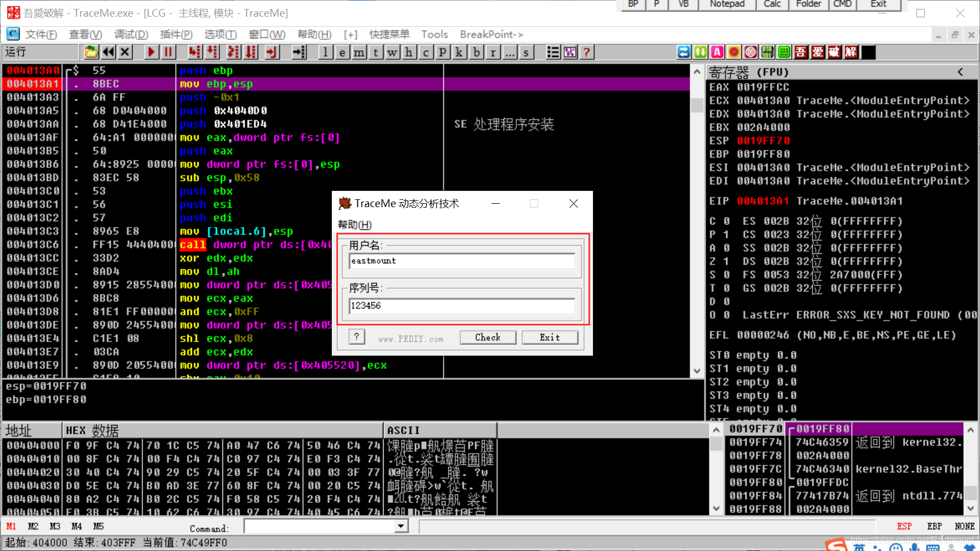Click the 序列号 input field containing 123456
This screenshot has height=551, width=980.
tap(462, 306)
